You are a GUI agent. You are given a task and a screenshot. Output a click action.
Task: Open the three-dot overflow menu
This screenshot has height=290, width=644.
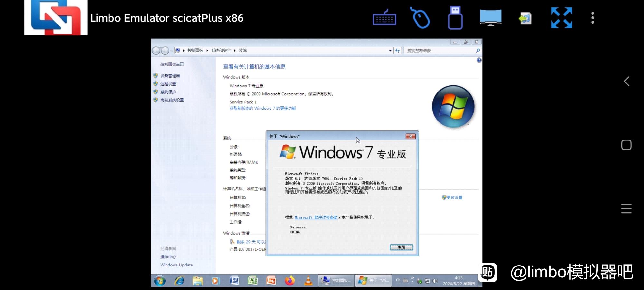[x=592, y=18]
